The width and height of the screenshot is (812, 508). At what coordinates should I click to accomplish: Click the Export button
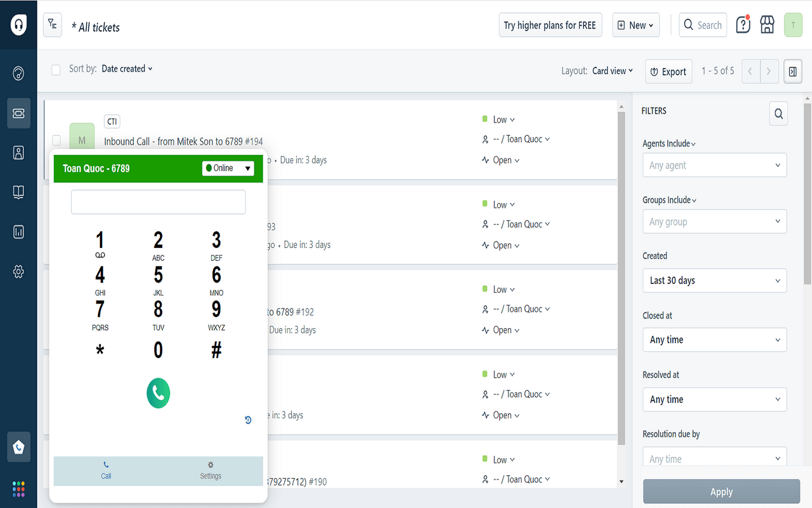669,72
